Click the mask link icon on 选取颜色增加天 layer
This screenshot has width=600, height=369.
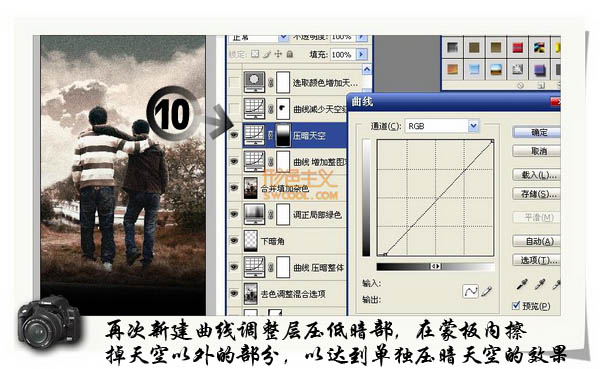click(x=271, y=82)
